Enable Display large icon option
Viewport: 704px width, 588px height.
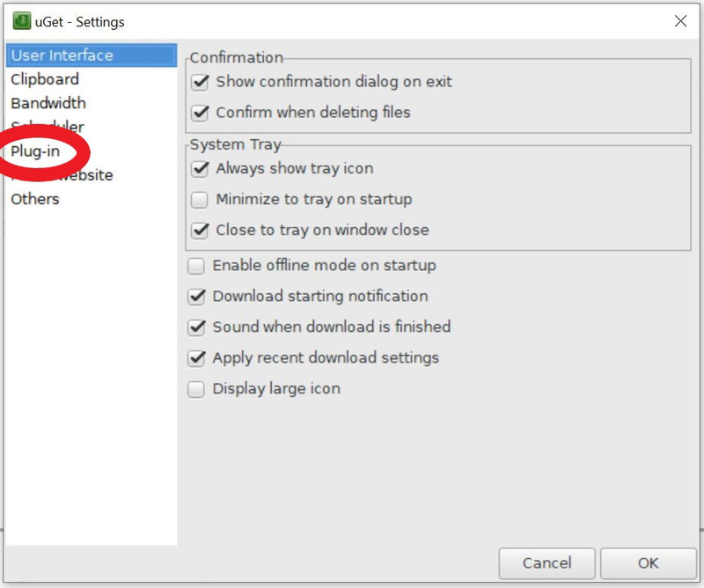196,389
